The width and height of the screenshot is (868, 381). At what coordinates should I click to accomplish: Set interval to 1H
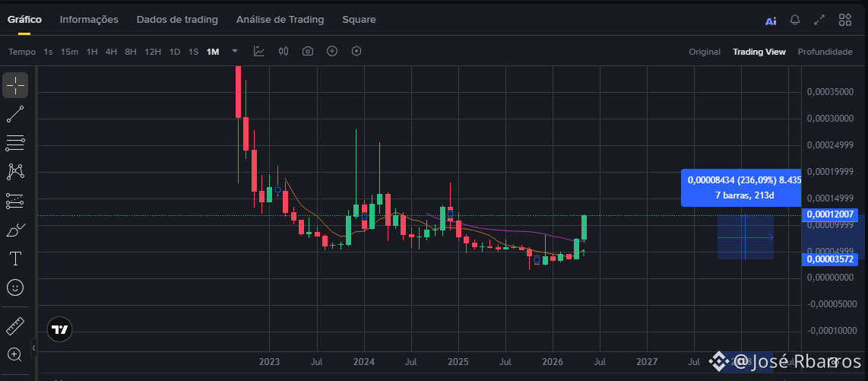point(92,52)
